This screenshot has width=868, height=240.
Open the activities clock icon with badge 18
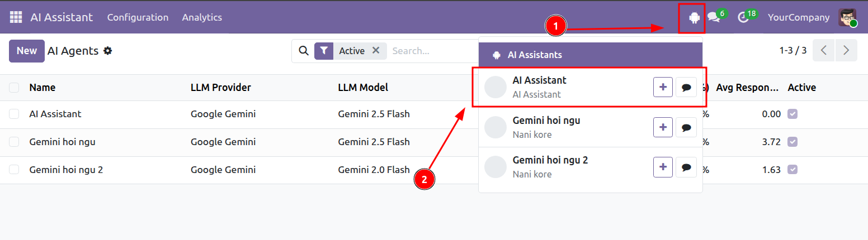(x=743, y=17)
